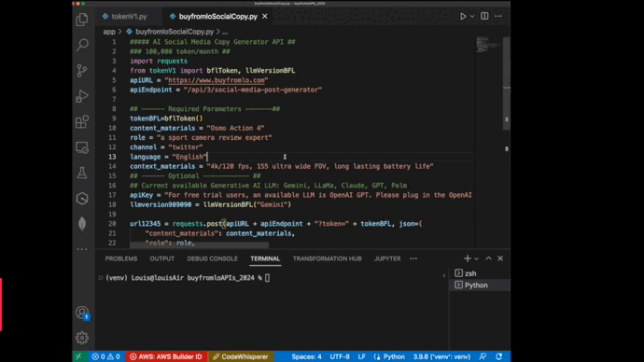Close the buyfromloSocialCopy.py tab

coord(265,17)
